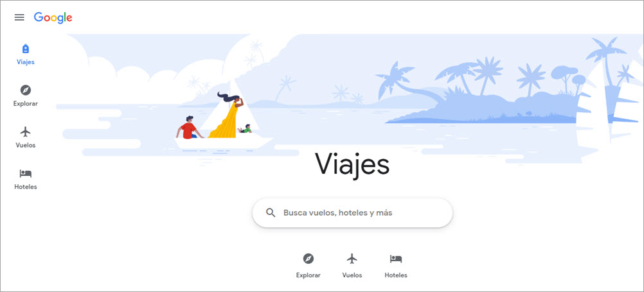Focus the 'Busca vuelos, hoteles y más' field

(x=352, y=213)
